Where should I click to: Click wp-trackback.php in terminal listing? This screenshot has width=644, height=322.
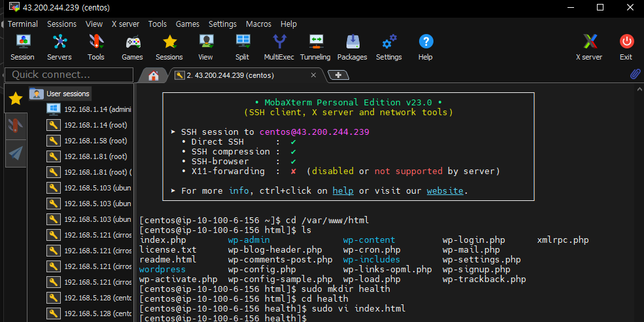click(x=484, y=279)
